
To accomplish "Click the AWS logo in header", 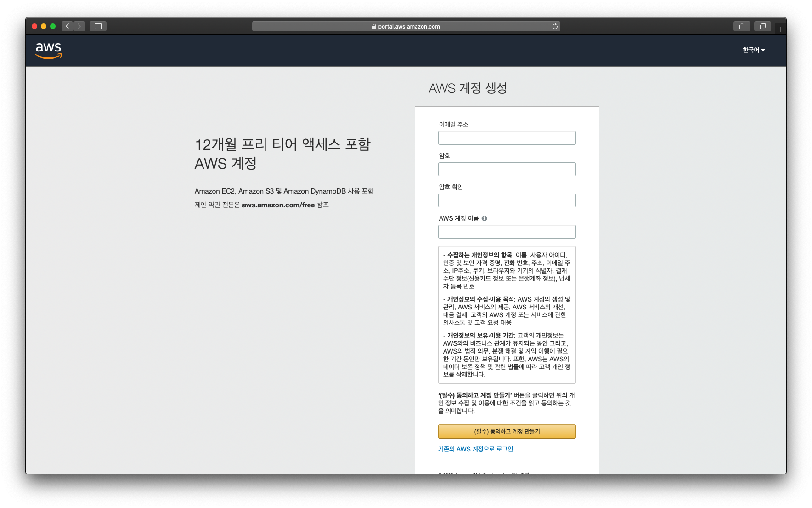I will tap(49, 51).
